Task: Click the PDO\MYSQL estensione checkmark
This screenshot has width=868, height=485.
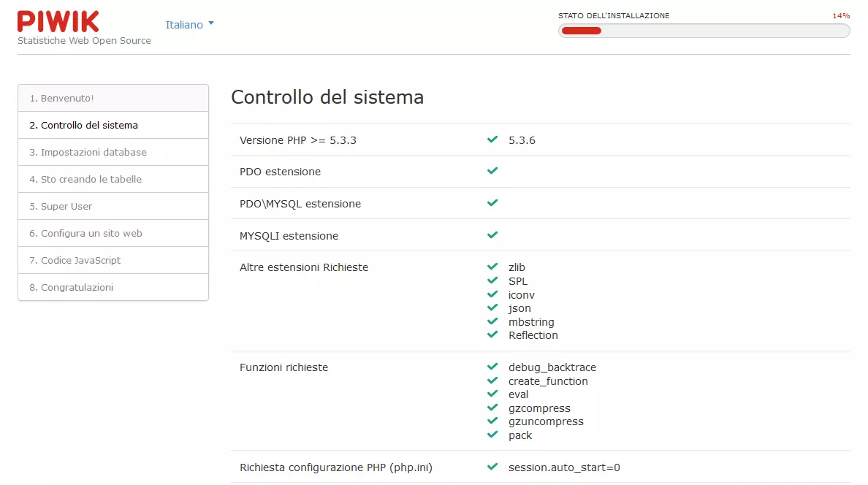Action: point(492,203)
